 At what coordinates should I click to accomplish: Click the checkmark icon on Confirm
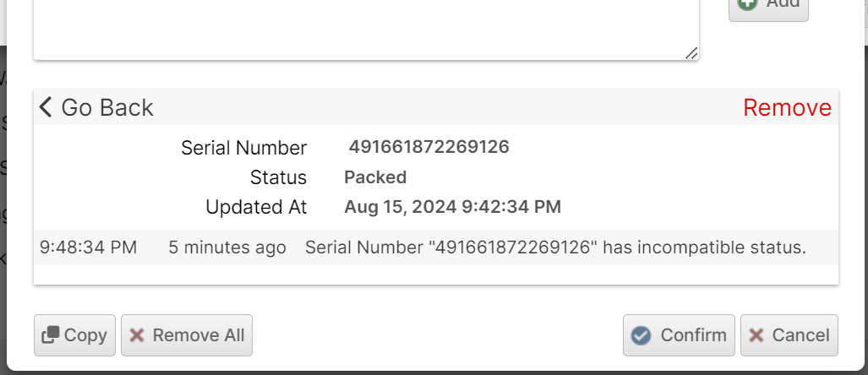tap(641, 335)
